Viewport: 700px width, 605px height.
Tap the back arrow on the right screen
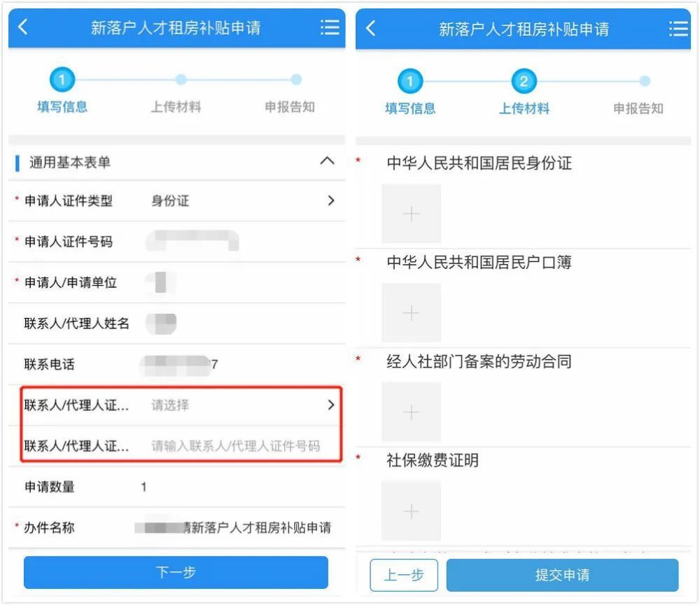370,28
